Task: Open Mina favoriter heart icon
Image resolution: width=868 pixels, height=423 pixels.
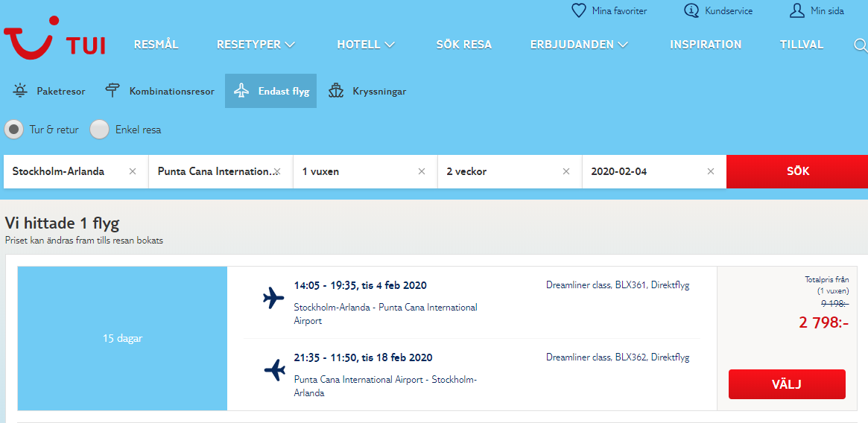Action: (578, 10)
